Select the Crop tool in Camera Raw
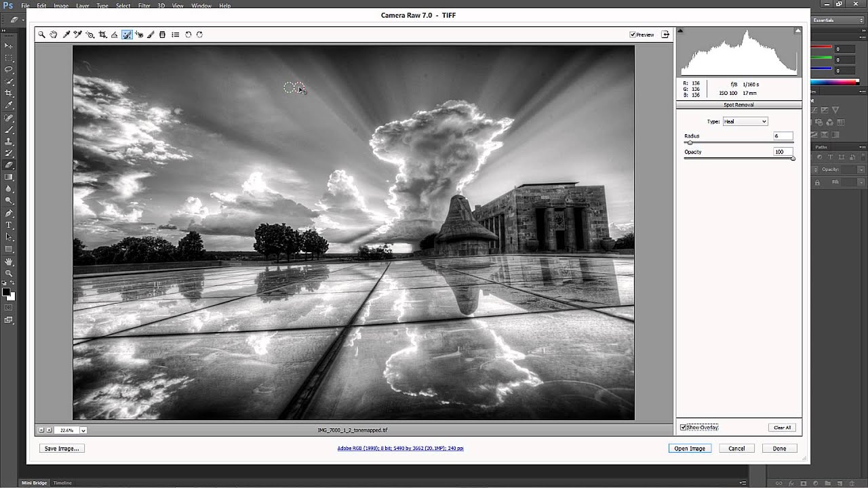 click(102, 35)
